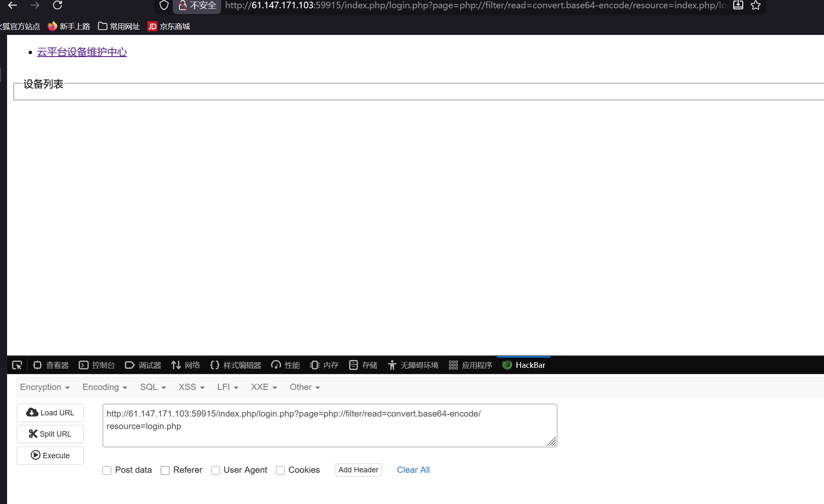
Task: Tick the Cookies checkbox
Action: pos(280,470)
